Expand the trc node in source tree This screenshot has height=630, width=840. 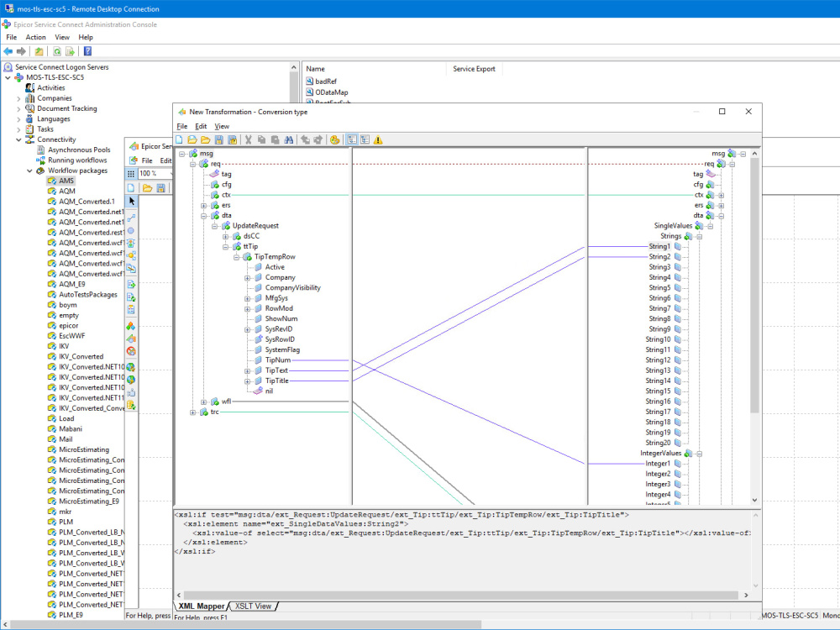[193, 412]
